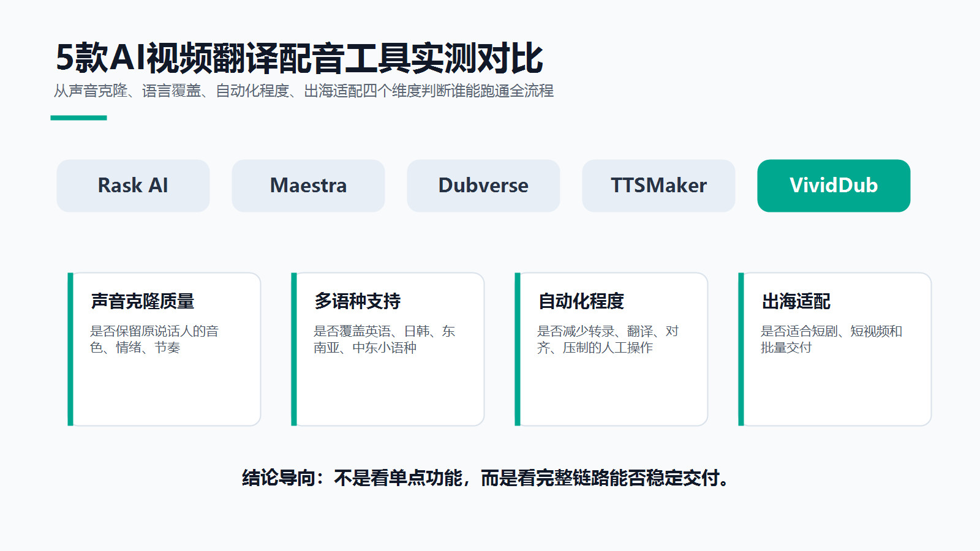Click description 是否覆盖英语、日韩、东南亚
The width and height of the screenshot is (980, 551).
click(385, 339)
